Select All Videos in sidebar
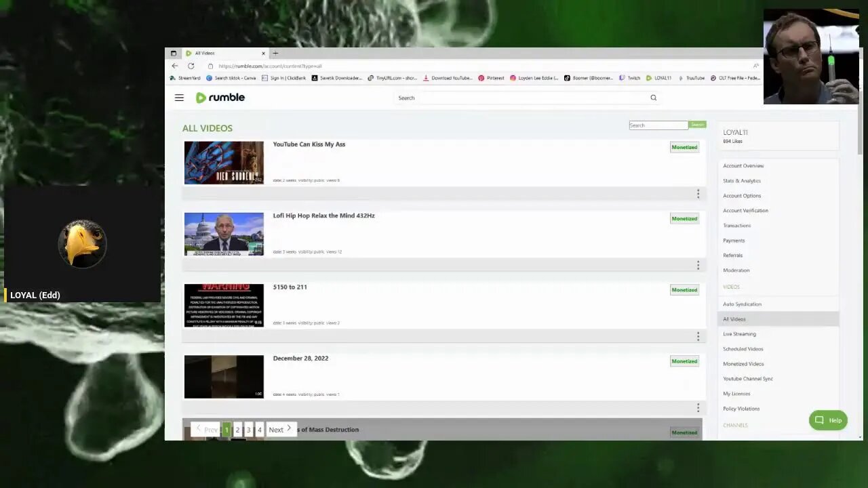 point(778,319)
